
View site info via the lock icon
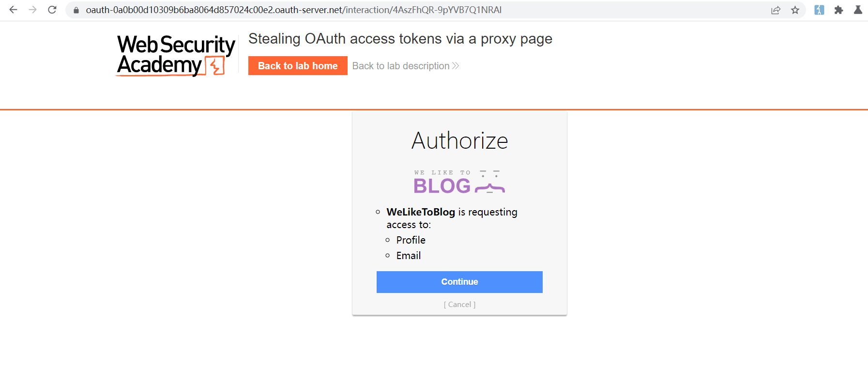tap(76, 10)
